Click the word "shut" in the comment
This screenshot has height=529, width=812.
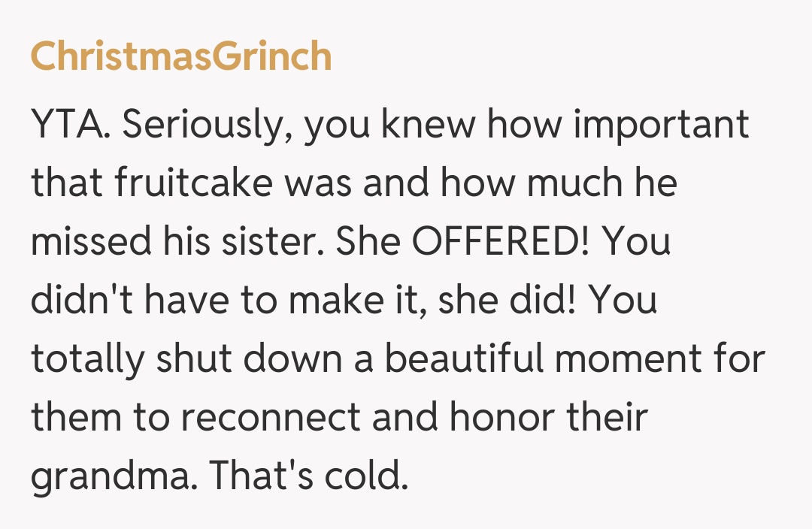point(184,359)
